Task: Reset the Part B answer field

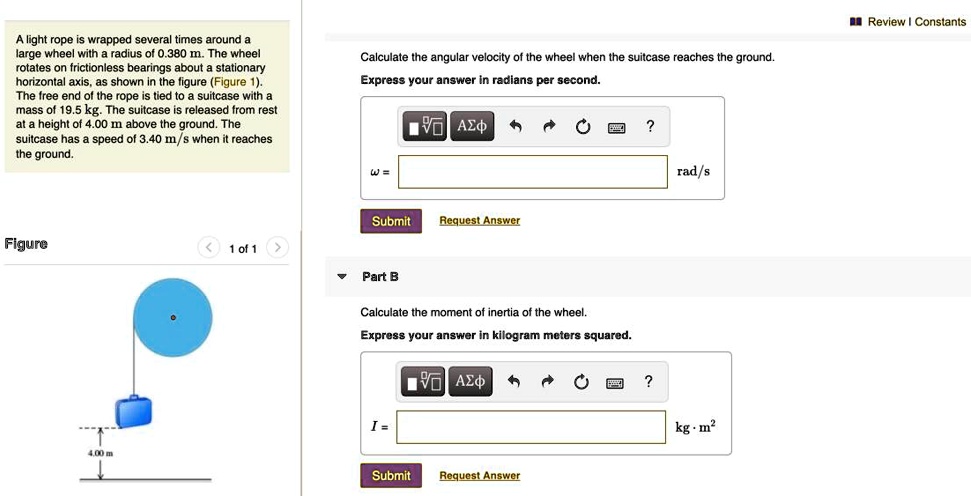Action: coord(583,382)
